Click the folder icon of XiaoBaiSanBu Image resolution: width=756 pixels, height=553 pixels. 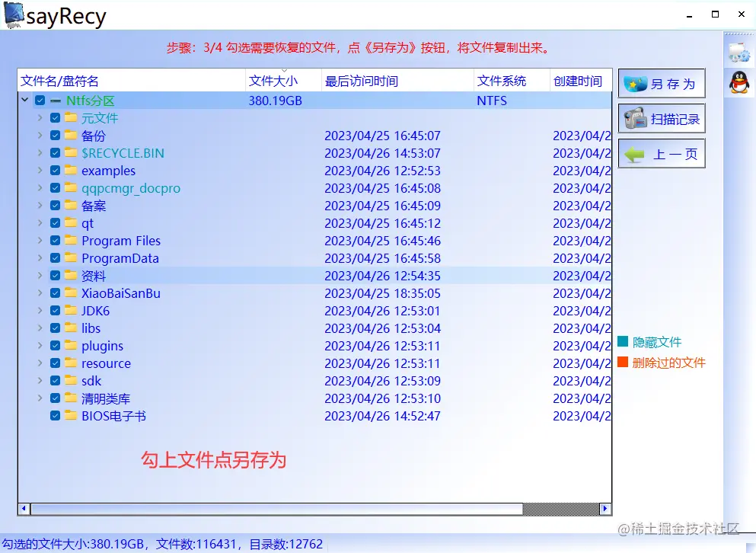coord(71,293)
